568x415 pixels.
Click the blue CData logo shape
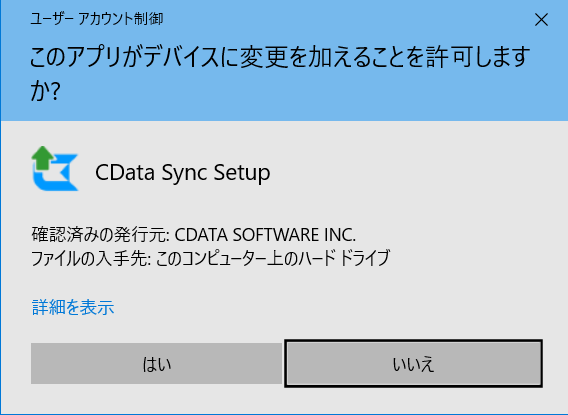(x=56, y=173)
